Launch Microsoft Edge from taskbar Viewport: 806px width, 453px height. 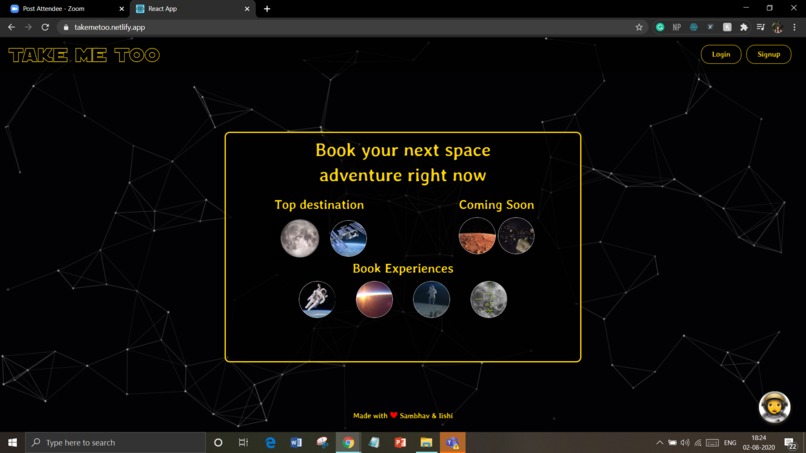tap(270, 442)
